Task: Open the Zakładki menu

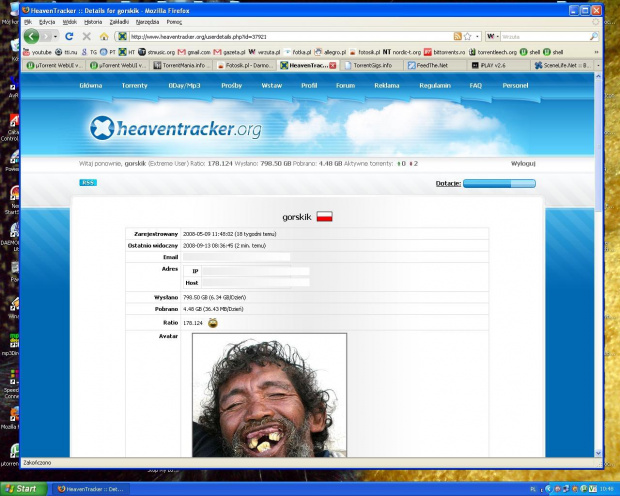Action: [x=119, y=22]
